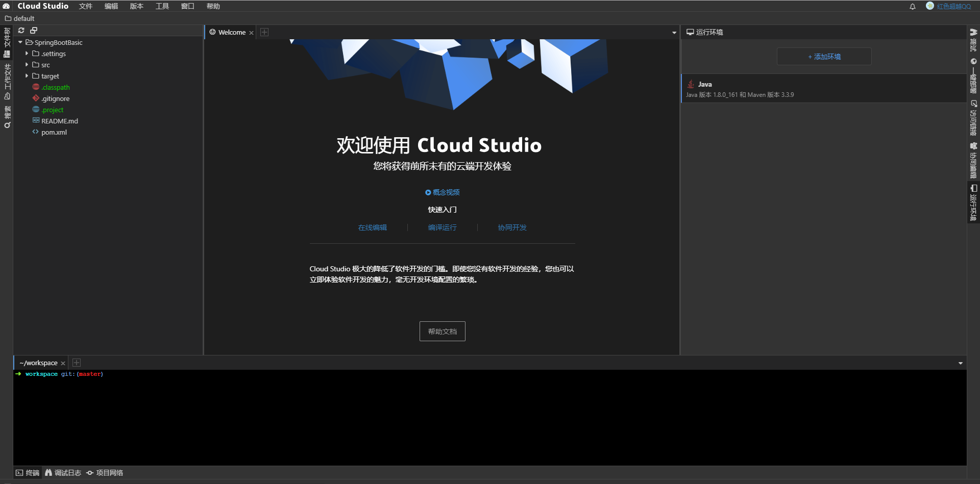Viewport: 980px width, 484px height.
Task: Open the 协同开发 quick start link
Action: 512,227
